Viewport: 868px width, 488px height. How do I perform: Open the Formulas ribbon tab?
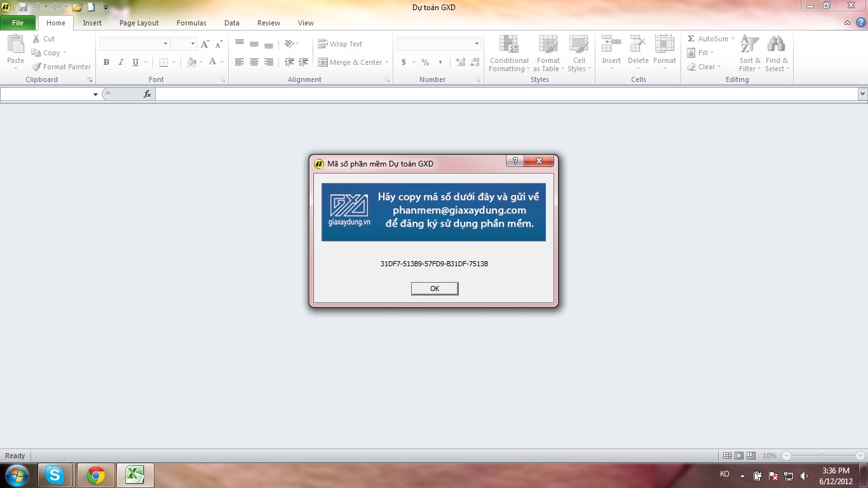[x=191, y=23]
